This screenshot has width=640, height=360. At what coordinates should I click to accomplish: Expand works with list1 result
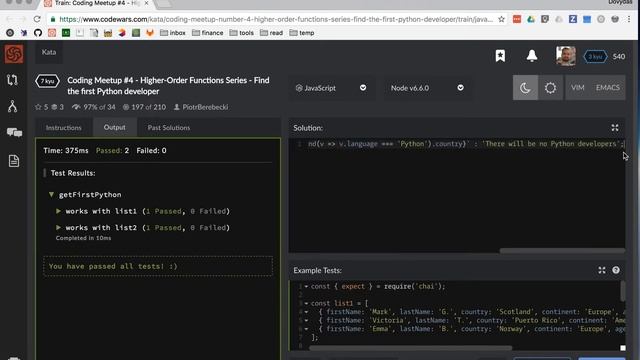(58, 211)
